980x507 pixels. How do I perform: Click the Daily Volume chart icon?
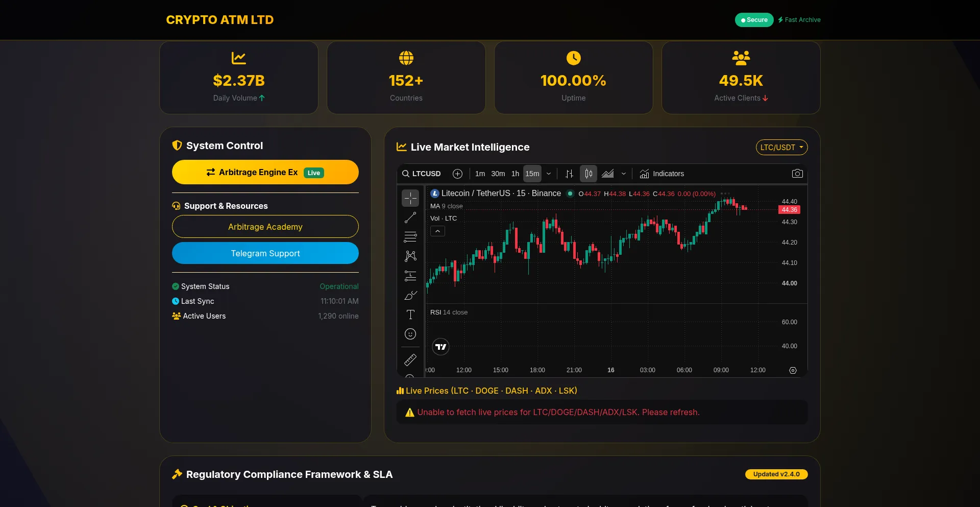pyautogui.click(x=239, y=58)
